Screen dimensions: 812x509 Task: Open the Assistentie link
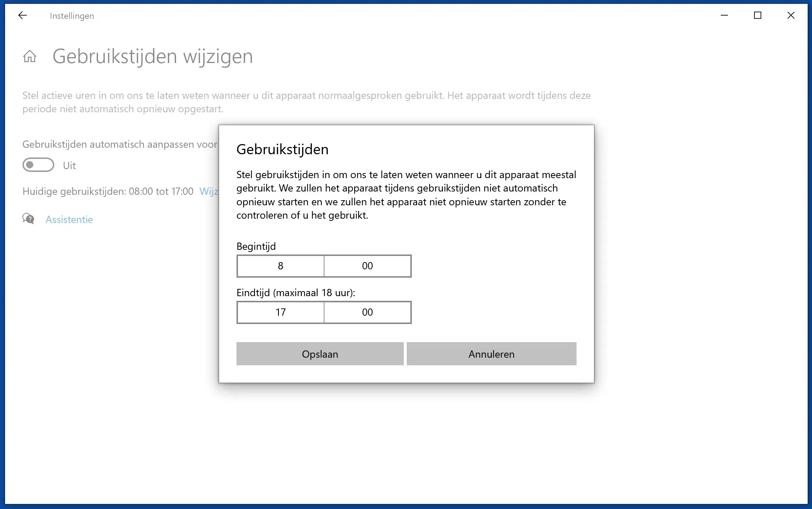(x=69, y=219)
